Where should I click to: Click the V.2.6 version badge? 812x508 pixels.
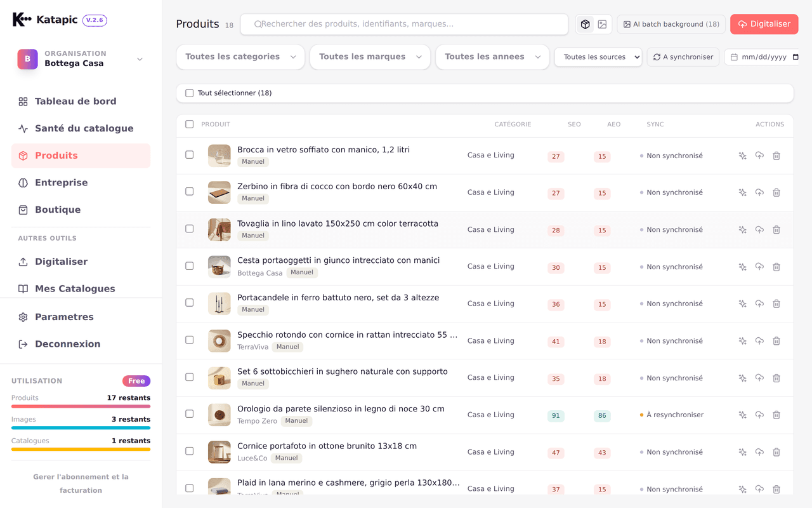(95, 20)
